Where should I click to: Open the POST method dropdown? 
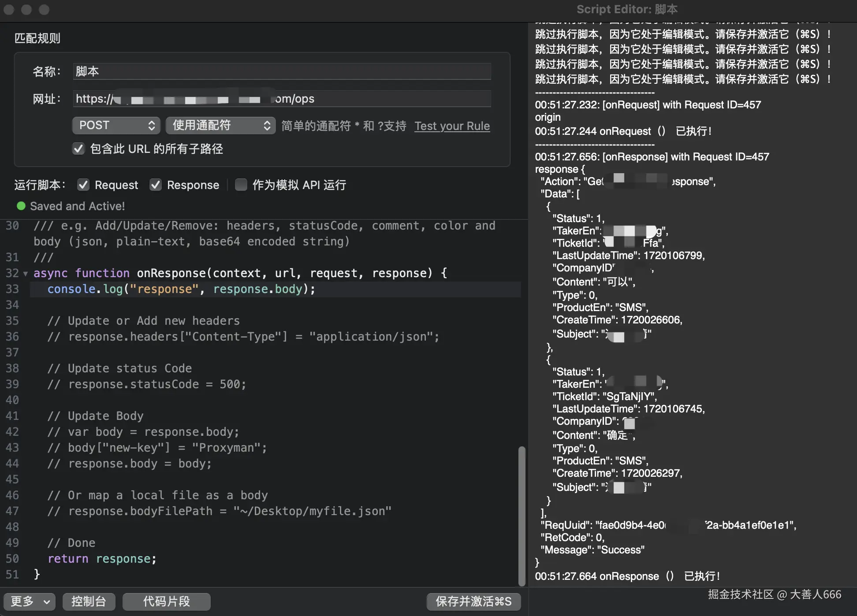pyautogui.click(x=116, y=126)
